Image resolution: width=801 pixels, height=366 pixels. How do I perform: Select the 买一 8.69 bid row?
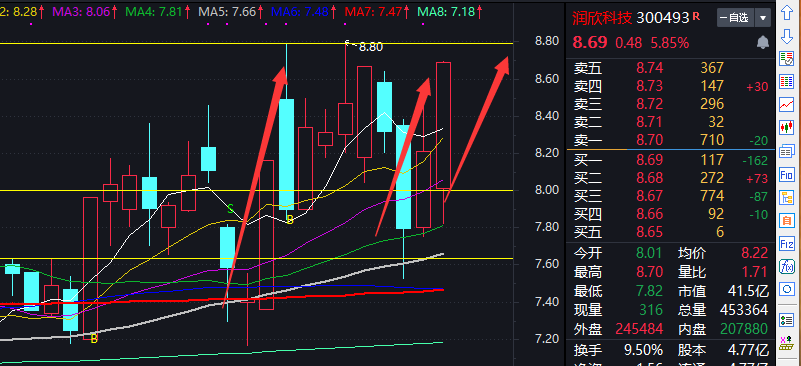[x=671, y=160]
